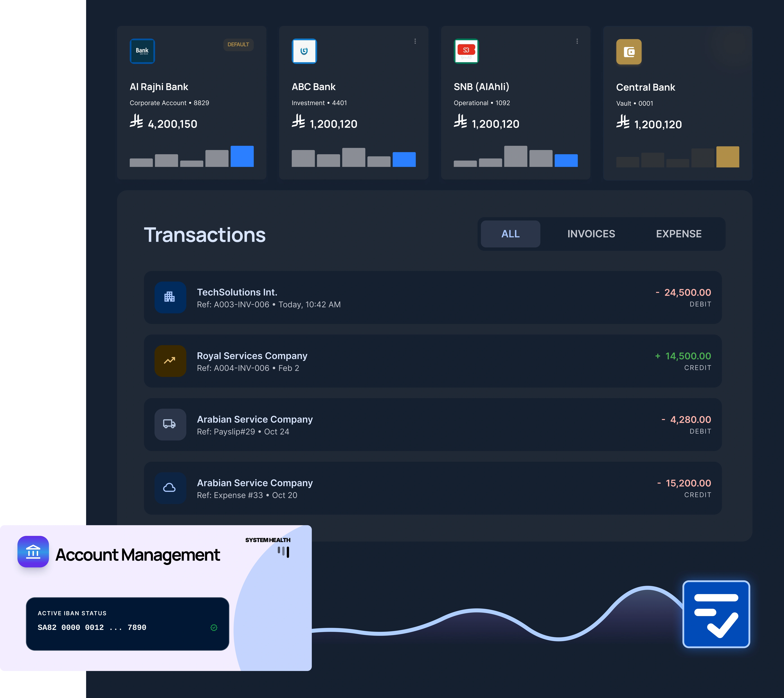Select Arabian Service Company Payslip#29 name

255,419
